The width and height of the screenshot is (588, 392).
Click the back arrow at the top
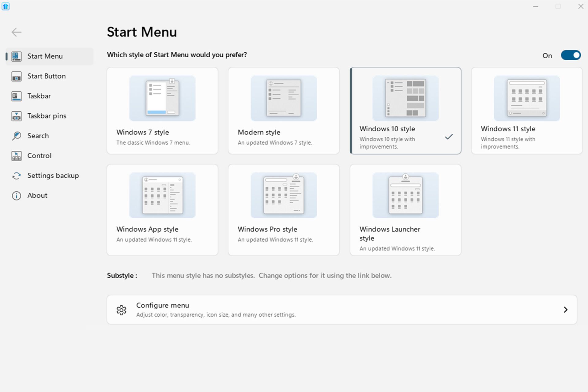(x=17, y=32)
